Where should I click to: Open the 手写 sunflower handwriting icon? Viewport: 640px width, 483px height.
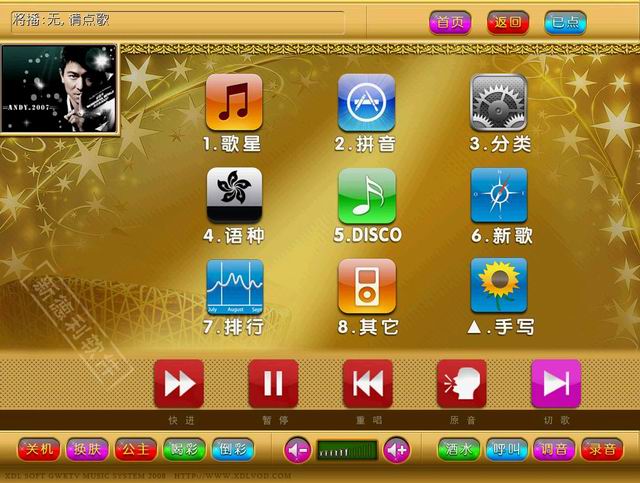[499, 285]
